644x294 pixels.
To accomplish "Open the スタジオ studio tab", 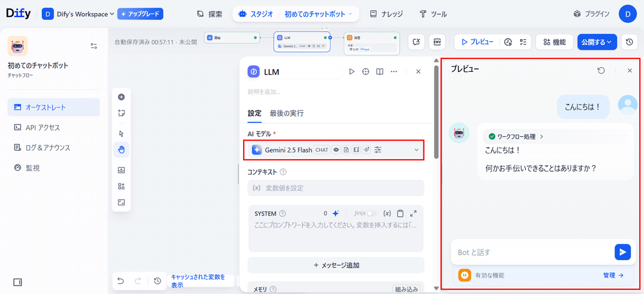I will (x=255, y=14).
